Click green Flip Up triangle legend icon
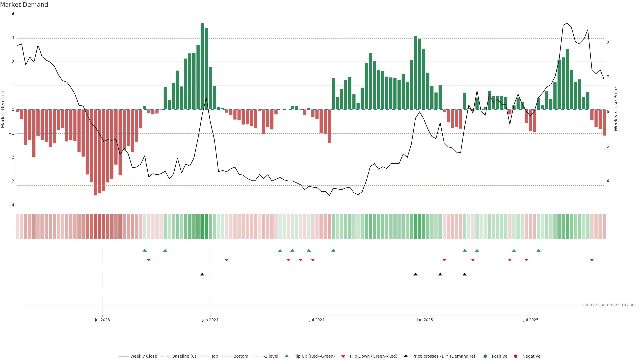Image resolution: width=644 pixels, height=362 pixels. click(287, 356)
